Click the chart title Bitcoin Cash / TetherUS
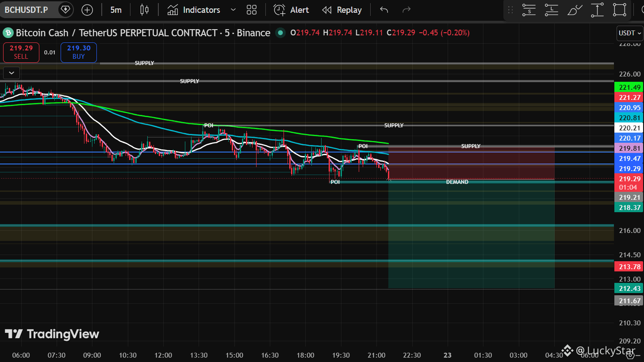Screen dimensions: 644x362 [x=143, y=33]
